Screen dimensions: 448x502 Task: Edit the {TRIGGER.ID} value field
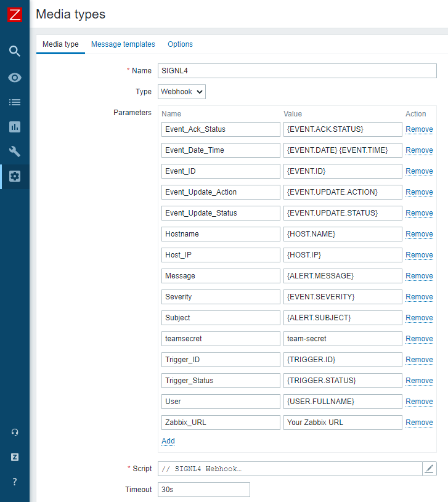point(343,360)
